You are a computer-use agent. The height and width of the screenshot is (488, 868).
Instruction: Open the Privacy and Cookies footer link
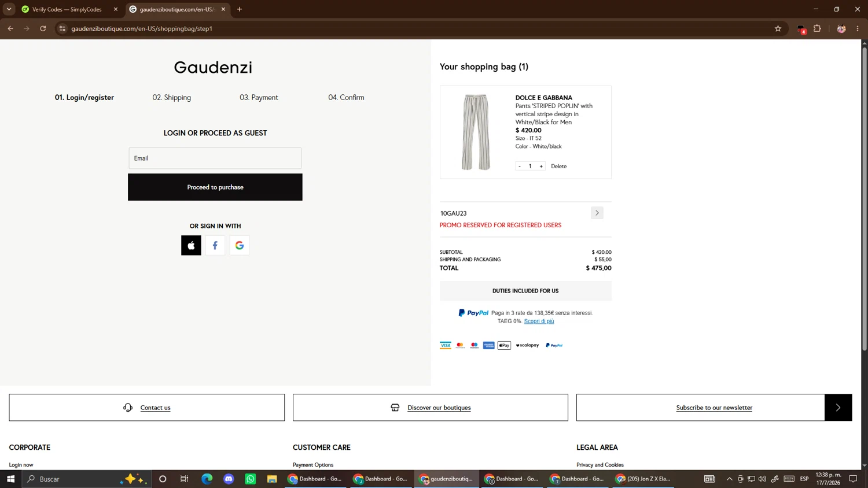tap(600, 465)
